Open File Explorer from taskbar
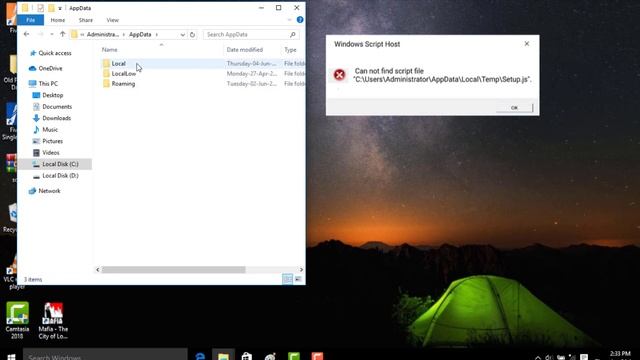Viewport: 640px width, 360px height. [223, 356]
